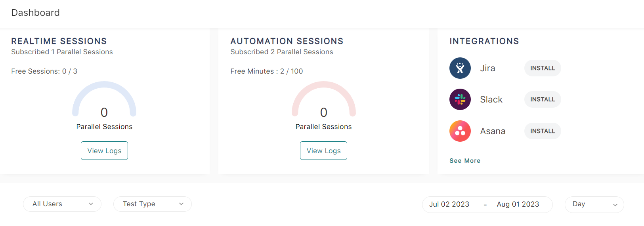Click the Aug 01 2023 end date

518,204
